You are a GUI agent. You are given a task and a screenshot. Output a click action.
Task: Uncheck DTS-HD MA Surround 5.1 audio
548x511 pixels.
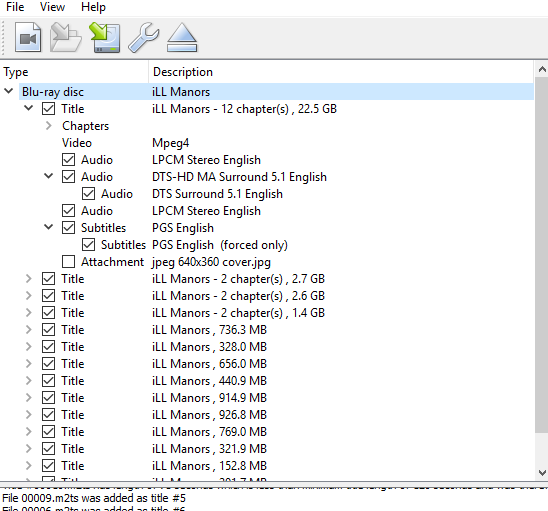click(68, 177)
